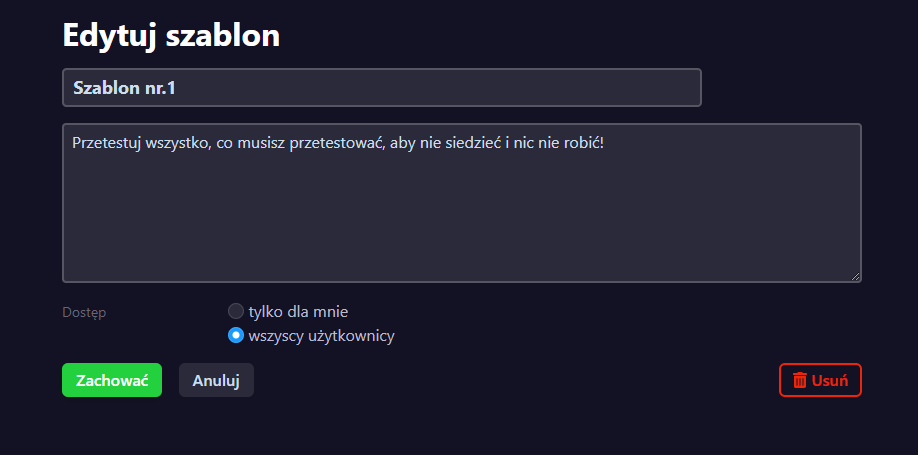Save the template with Zachować
The image size is (918, 455).
112,380
